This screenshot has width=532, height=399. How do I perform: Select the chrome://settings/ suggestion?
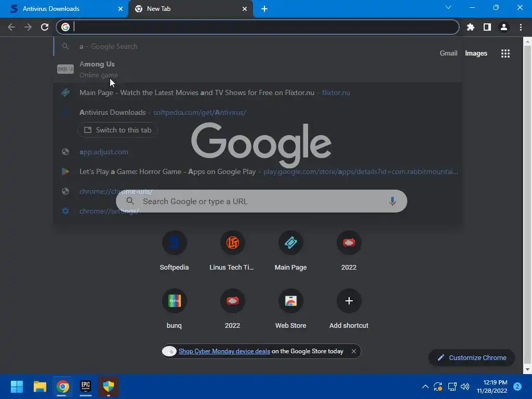coord(258,211)
